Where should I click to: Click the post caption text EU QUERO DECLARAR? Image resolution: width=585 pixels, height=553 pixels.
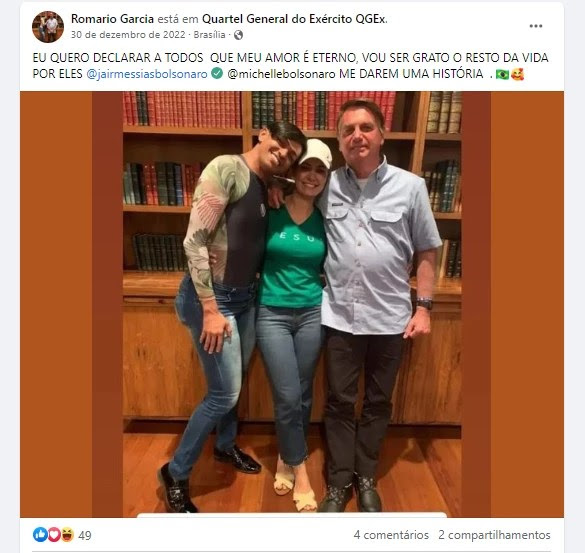click(x=291, y=66)
